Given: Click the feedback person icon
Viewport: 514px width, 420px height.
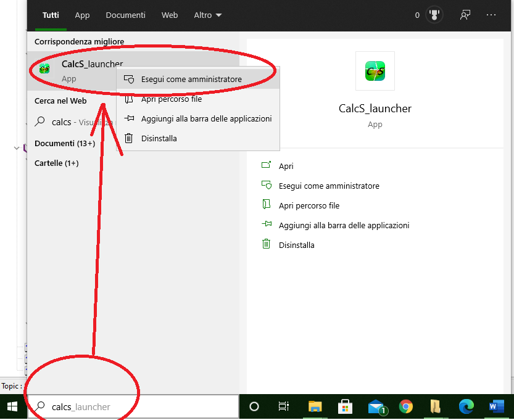Looking at the screenshot, I should 465,15.
